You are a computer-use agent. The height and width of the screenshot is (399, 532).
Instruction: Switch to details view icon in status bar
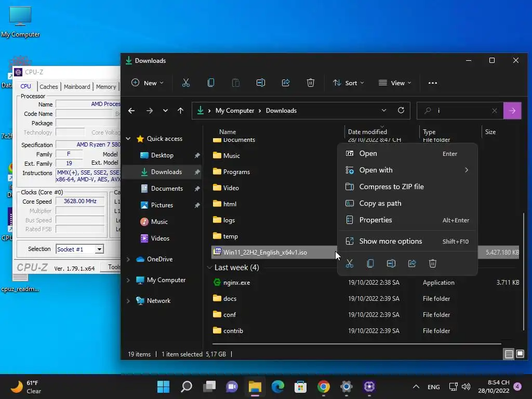click(x=509, y=354)
